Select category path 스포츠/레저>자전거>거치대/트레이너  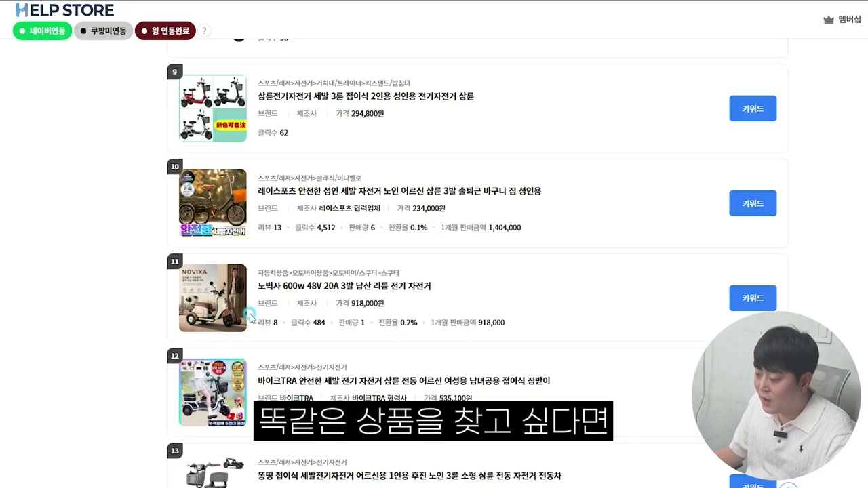(334, 83)
